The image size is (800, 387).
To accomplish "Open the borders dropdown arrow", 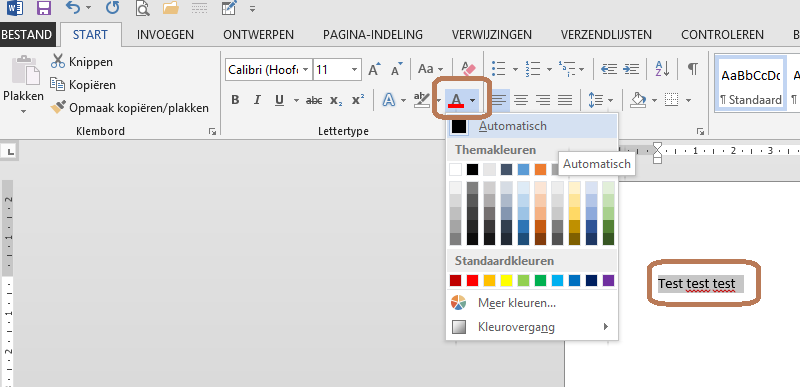I will coord(688,100).
